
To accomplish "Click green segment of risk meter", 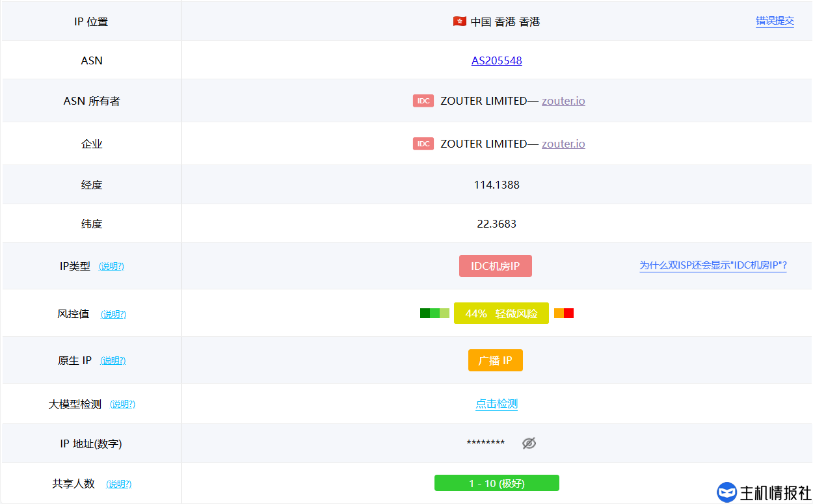I will click(434, 313).
